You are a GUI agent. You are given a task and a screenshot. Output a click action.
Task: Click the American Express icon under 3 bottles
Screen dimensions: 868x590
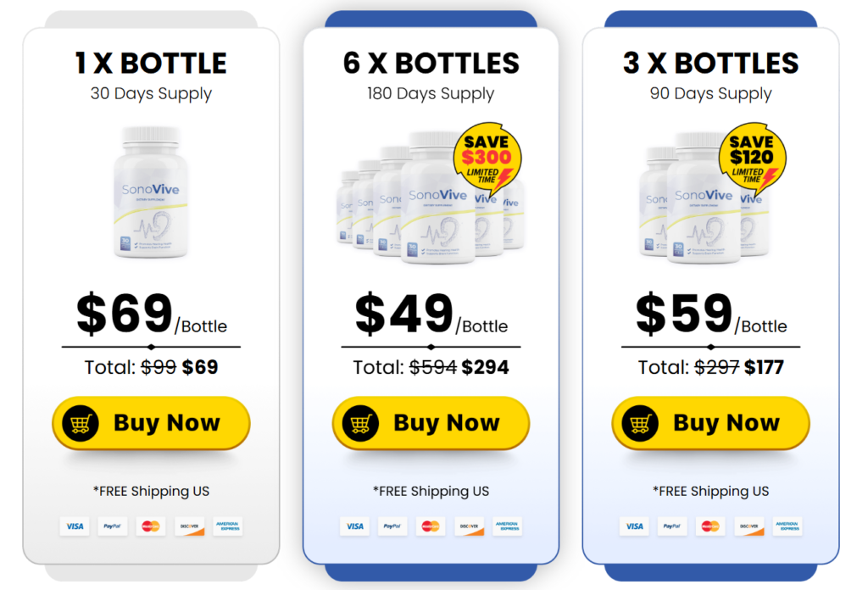pos(787,526)
